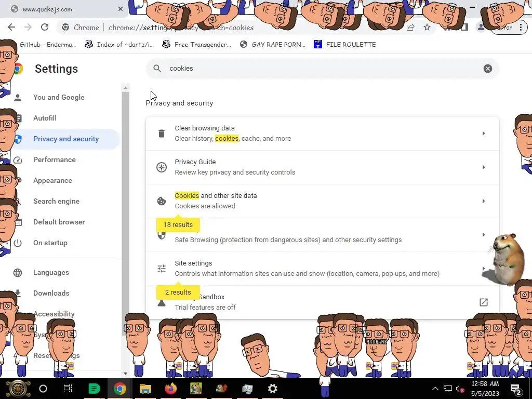Click the 2 results bubble
Viewport: 532px width, 399px height.
point(178,292)
